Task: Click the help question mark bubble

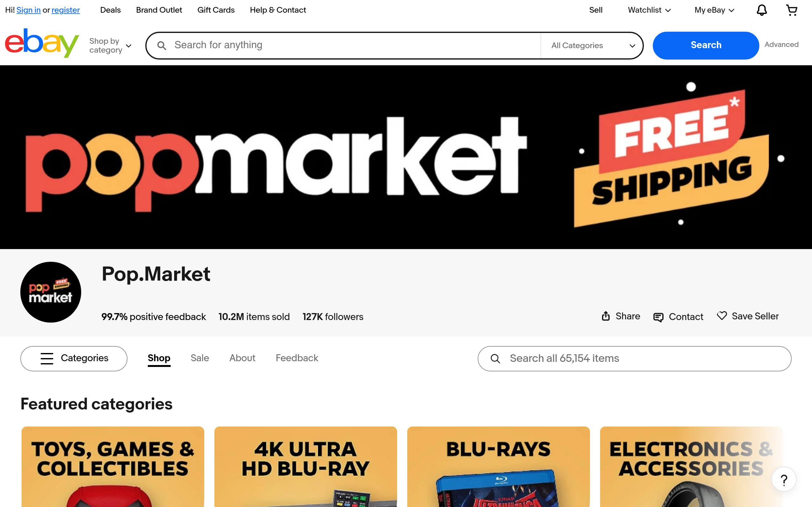Action: [784, 480]
